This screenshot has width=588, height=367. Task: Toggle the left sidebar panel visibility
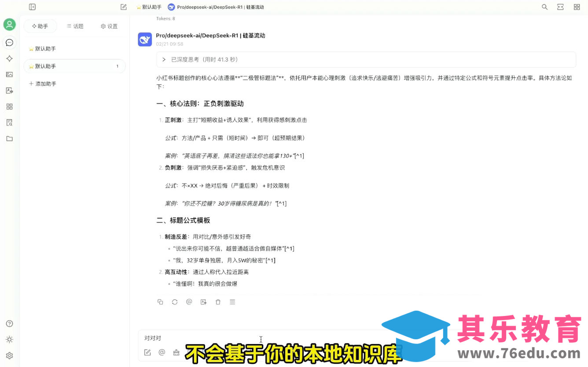pos(32,7)
